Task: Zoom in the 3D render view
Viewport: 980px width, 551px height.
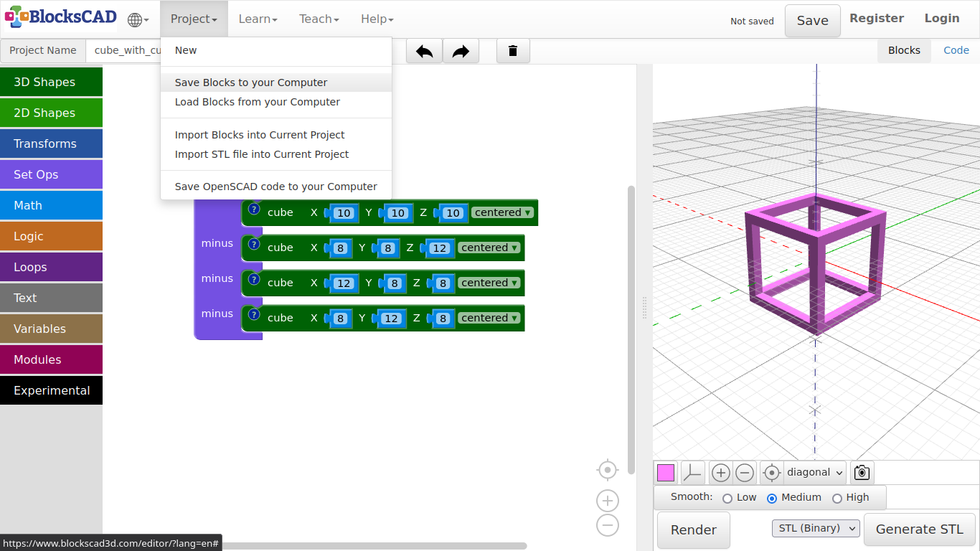Action: pos(721,473)
